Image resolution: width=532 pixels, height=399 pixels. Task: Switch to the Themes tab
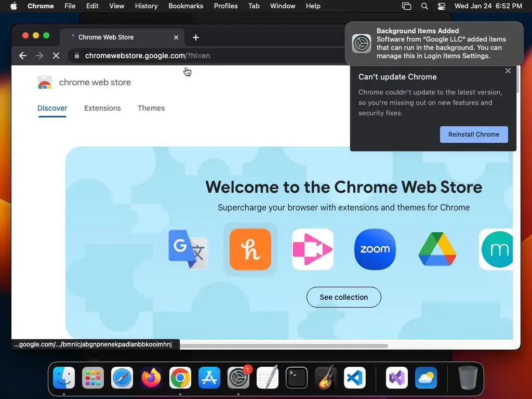coord(151,108)
